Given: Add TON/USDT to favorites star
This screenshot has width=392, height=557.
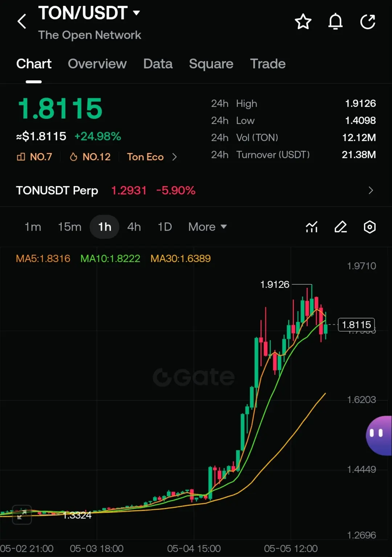Looking at the screenshot, I should coord(303,22).
